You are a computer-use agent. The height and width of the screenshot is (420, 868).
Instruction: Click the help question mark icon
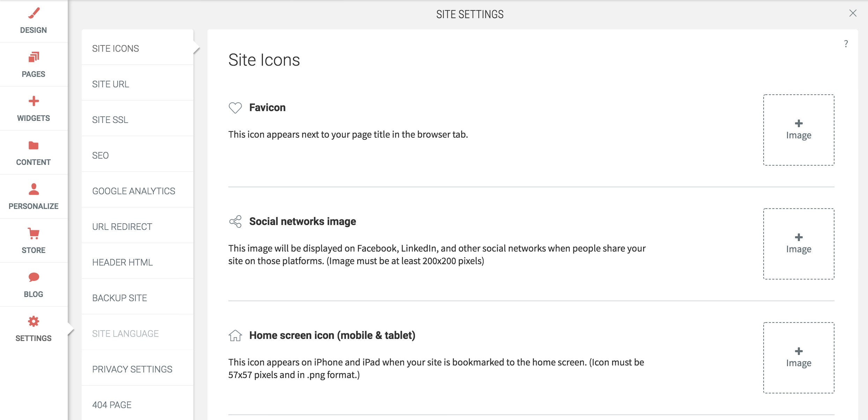point(846,44)
